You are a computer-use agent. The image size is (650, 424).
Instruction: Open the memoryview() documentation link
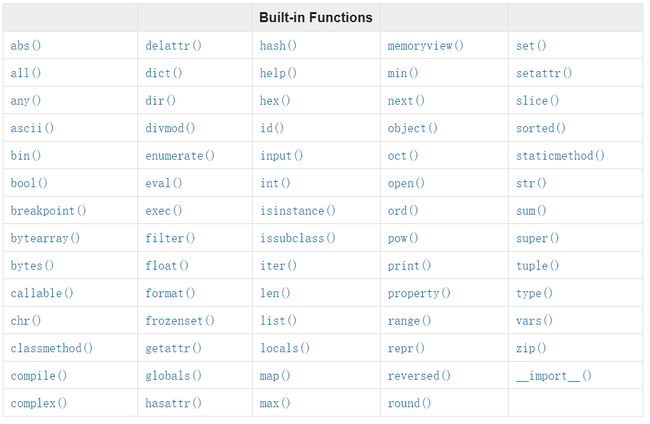pos(425,45)
